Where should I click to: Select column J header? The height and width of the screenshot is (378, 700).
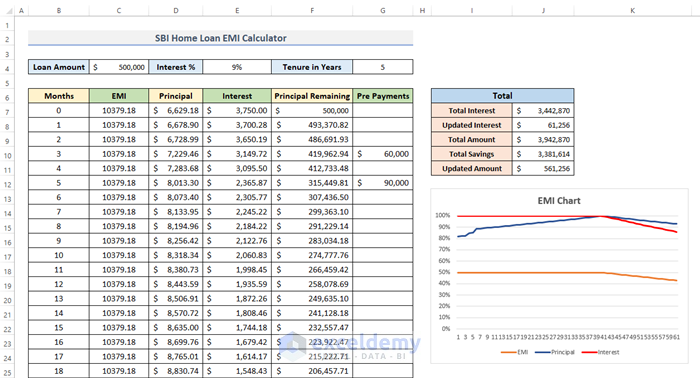tap(543, 10)
